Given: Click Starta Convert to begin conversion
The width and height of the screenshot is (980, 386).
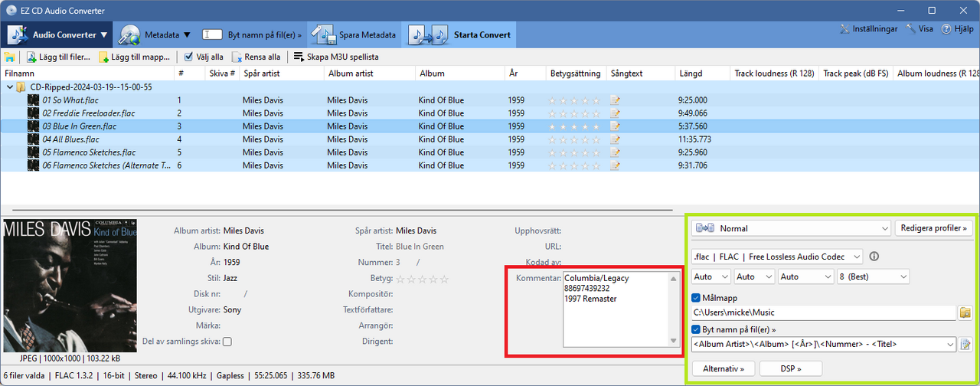Looking at the screenshot, I should point(459,34).
